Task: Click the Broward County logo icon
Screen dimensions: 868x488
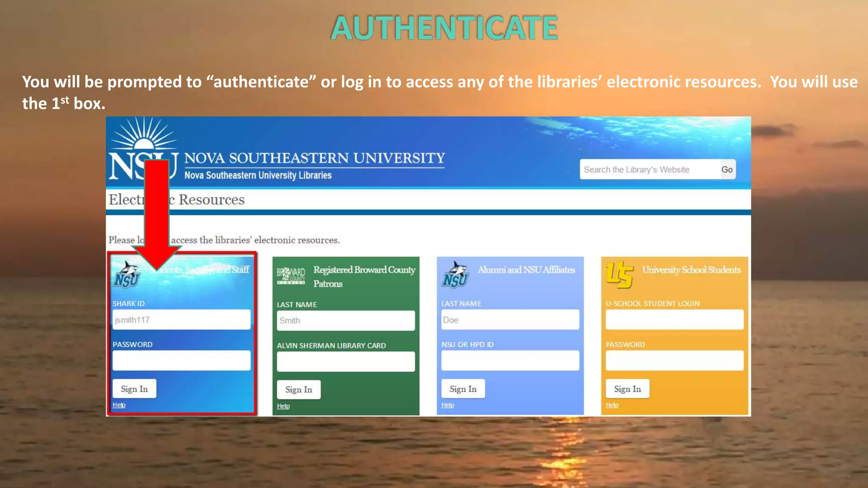Action: pyautogui.click(x=291, y=276)
